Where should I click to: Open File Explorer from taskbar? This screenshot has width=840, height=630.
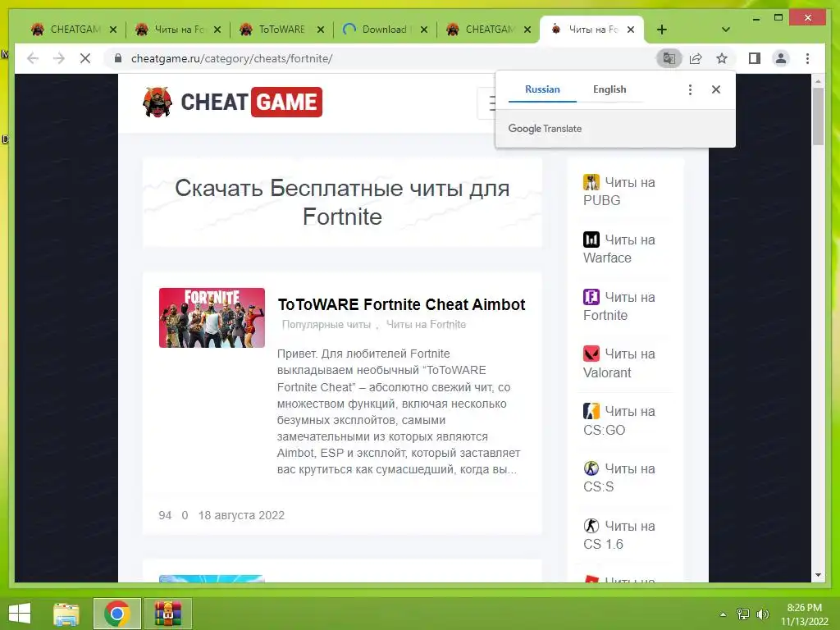coord(66,614)
